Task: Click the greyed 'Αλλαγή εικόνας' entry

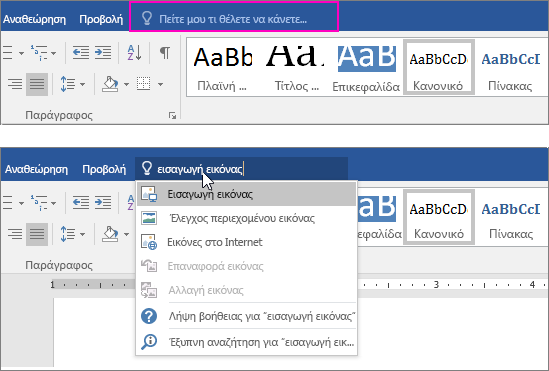Action: [246, 290]
